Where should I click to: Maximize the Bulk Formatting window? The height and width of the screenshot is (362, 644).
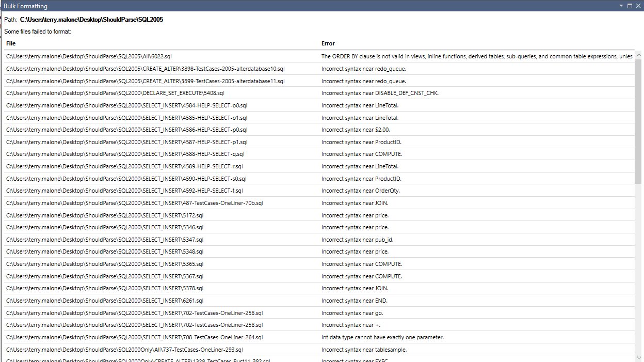(x=629, y=6)
